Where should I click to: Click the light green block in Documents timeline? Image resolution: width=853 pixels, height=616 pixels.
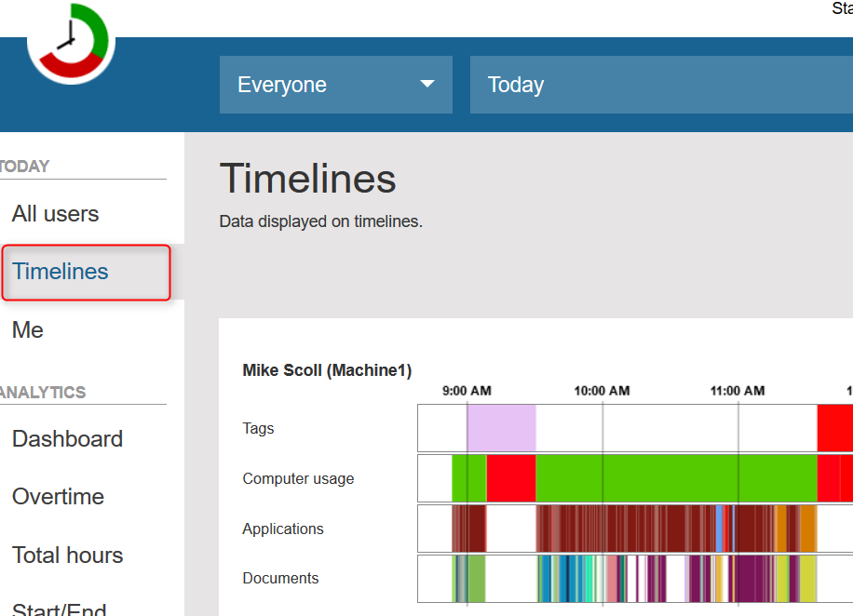[476, 579]
